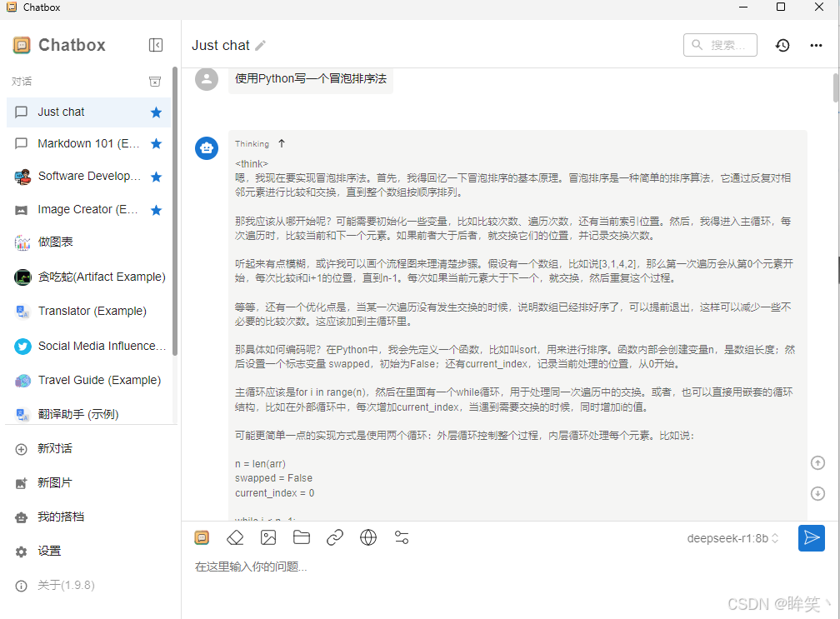Click the archive conversations icon next to 对话
This screenshot has height=619, width=840.
click(x=155, y=82)
